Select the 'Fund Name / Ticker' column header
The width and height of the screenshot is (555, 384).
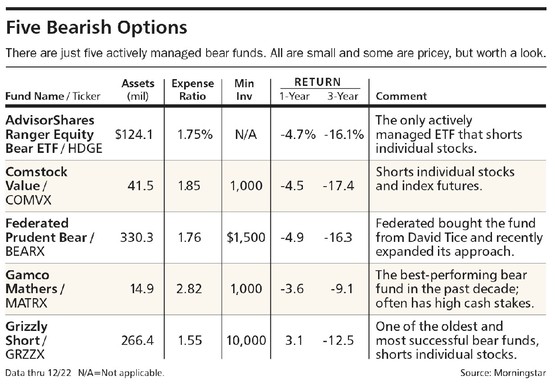tap(53, 96)
